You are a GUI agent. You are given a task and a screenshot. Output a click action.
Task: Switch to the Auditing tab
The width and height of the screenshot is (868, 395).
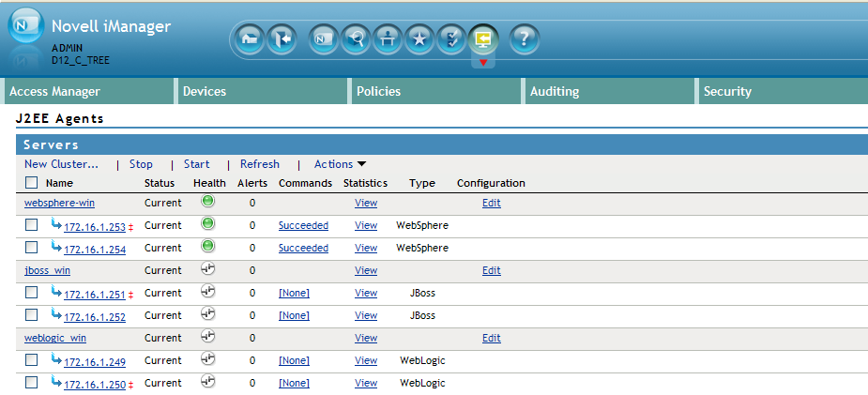coord(610,91)
